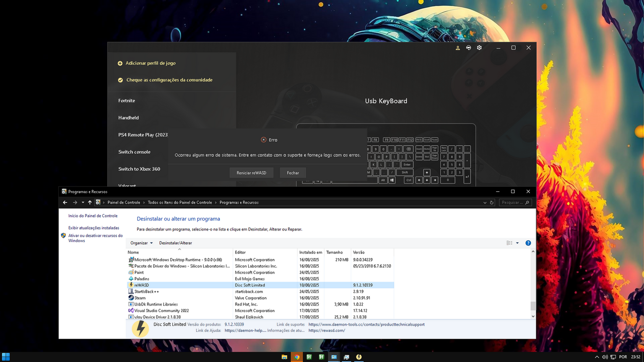Open the Organizar dropdown
The height and width of the screenshot is (362, 644).
click(x=141, y=243)
